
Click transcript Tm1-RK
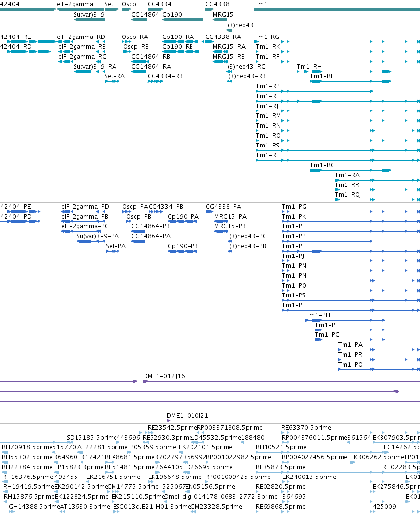tap(268, 46)
